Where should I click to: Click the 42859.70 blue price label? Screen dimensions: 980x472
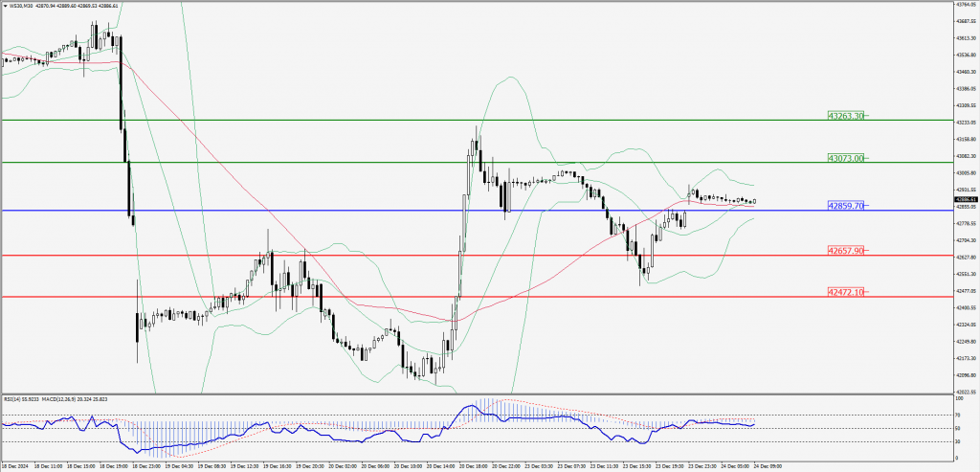tap(845, 206)
